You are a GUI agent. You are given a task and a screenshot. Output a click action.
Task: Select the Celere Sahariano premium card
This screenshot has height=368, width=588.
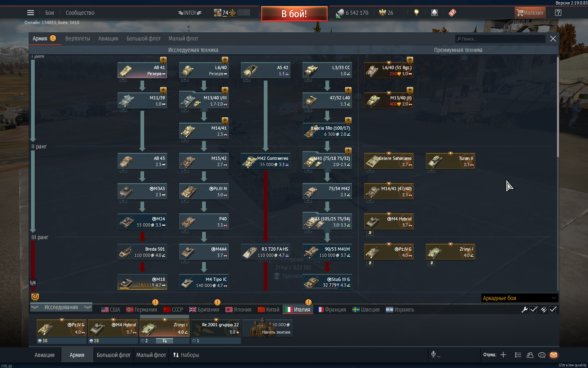coord(389,161)
